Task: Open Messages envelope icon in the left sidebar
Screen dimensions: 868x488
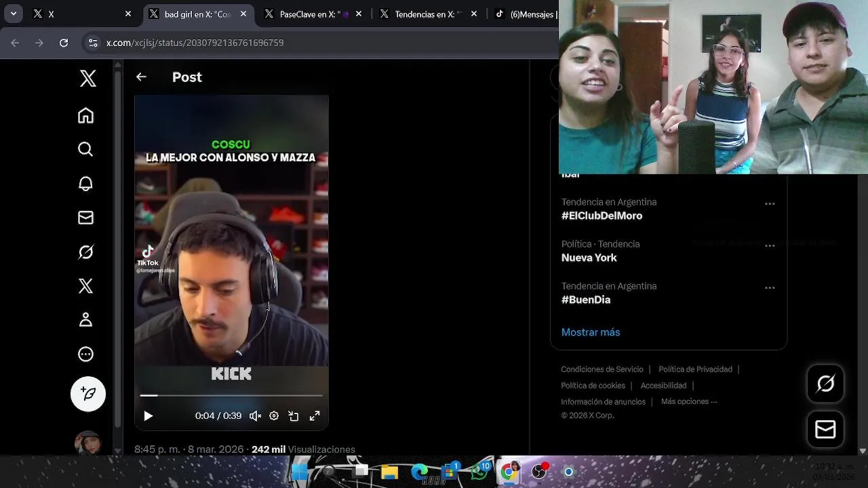Action: pyautogui.click(x=85, y=218)
